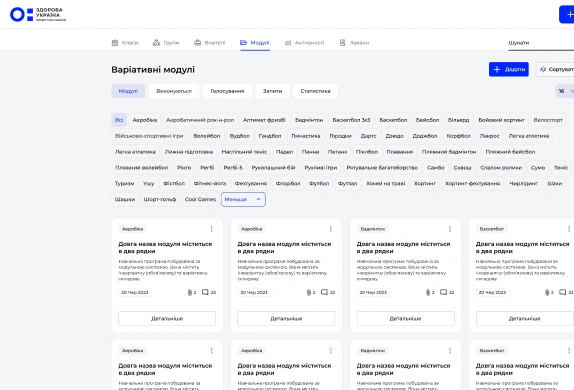Toggle the Баскетбол 3х3 filter chip
The image size is (574, 390).
click(351, 120)
